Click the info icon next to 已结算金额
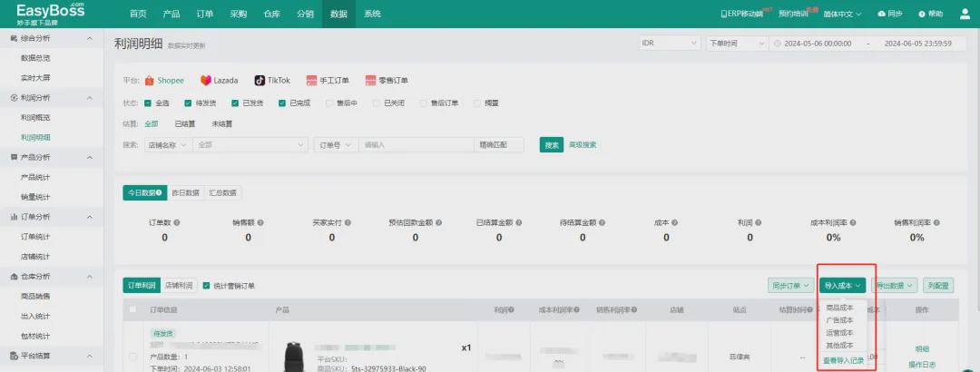Viewport: 980px width, 372px height. tap(518, 222)
